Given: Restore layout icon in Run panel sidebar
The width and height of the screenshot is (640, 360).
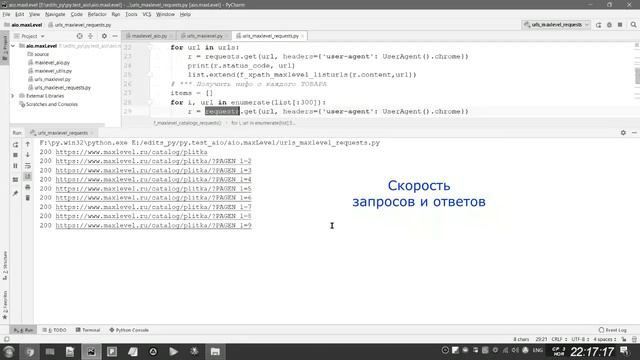Looking at the screenshot, I should tap(16, 180).
